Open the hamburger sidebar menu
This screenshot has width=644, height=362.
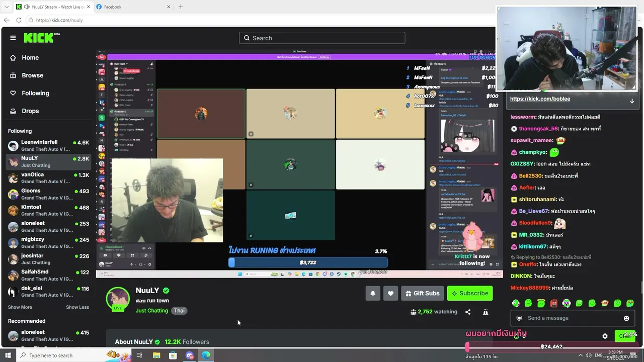(13, 38)
